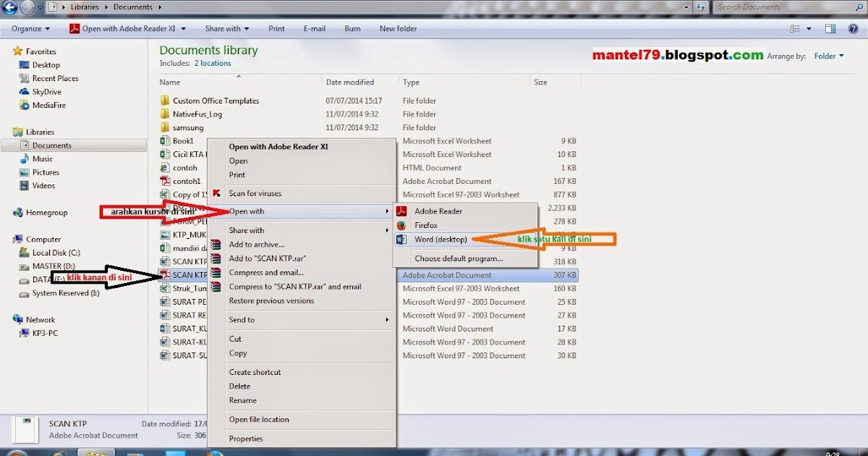
Task: Click the New folder button
Action: [399, 29]
